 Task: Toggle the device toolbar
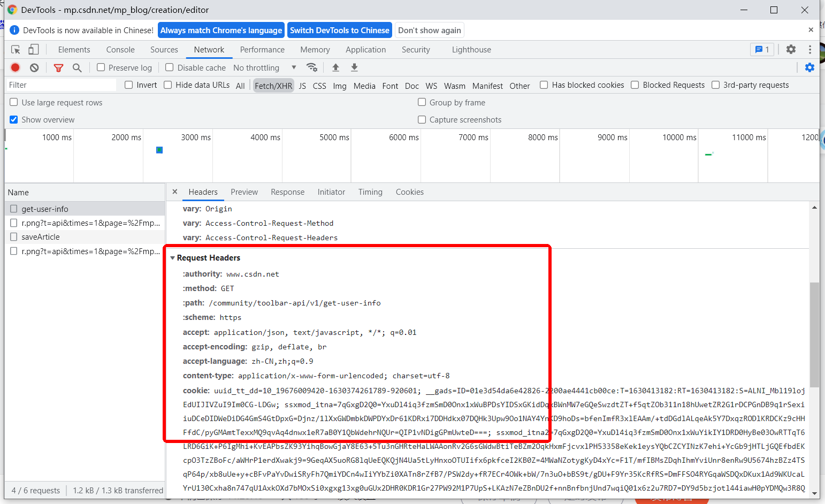click(x=34, y=49)
